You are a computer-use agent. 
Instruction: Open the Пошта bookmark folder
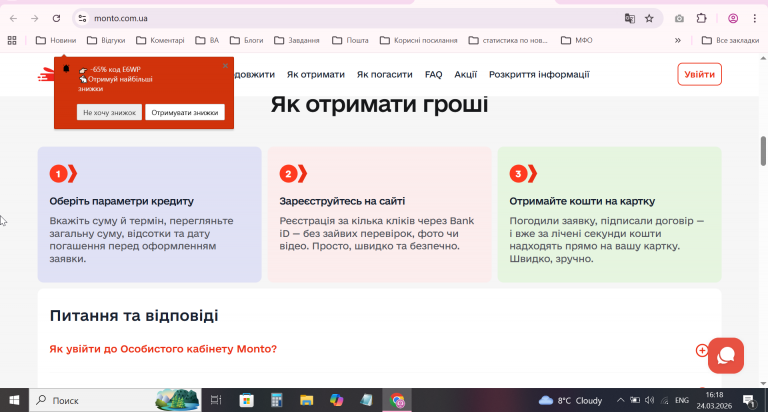click(350, 40)
